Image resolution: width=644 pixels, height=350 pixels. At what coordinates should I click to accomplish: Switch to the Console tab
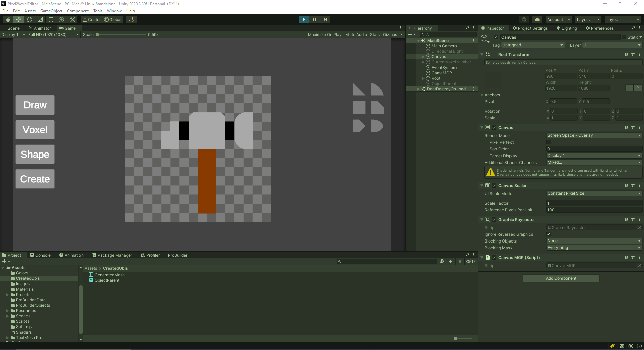(x=40, y=255)
